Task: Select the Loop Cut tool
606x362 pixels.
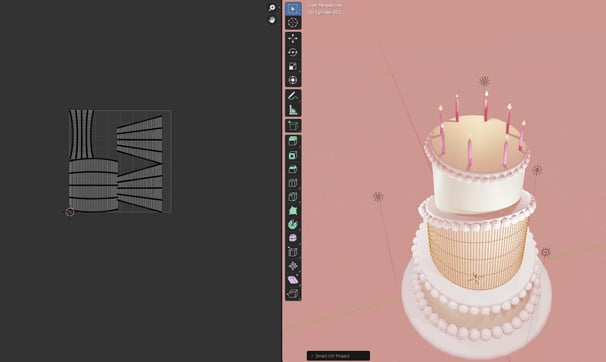Action: click(293, 183)
